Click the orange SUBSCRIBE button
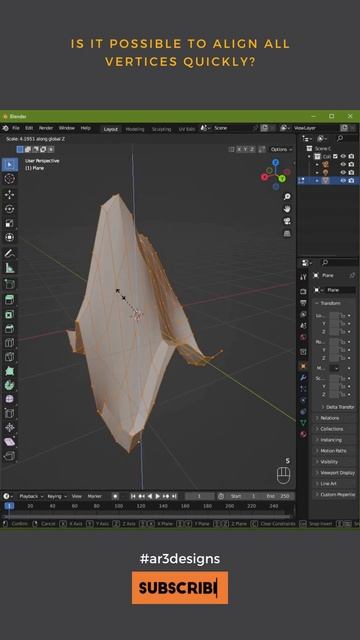The image size is (360, 640). [180, 588]
